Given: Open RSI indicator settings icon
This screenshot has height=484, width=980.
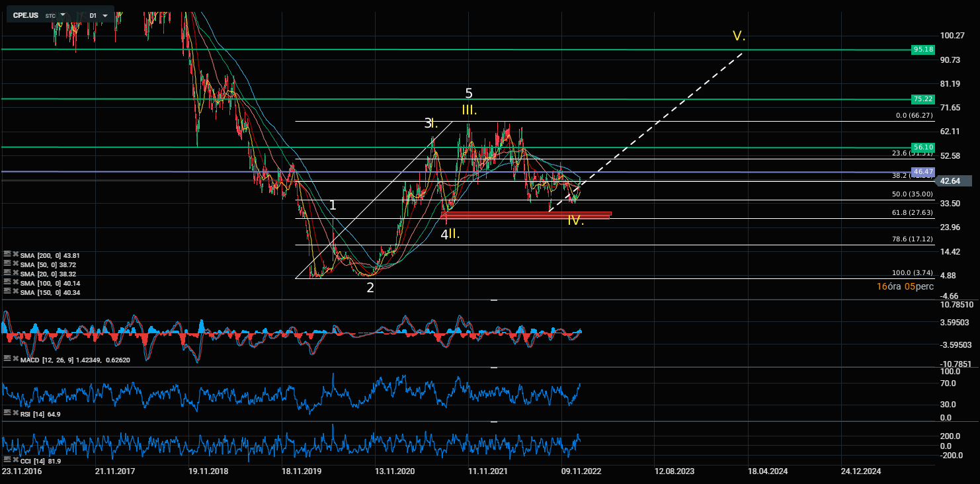Looking at the screenshot, I should [7, 413].
